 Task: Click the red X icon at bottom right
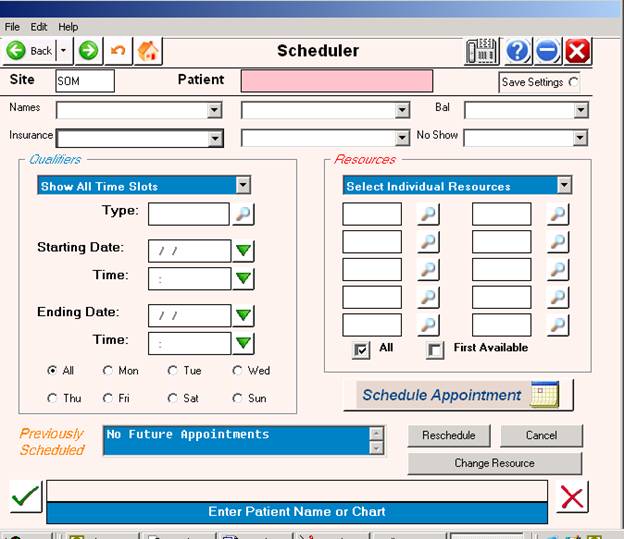click(572, 496)
